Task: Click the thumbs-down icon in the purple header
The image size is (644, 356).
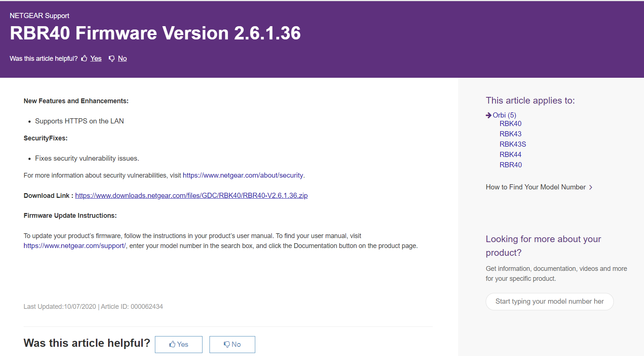Action: click(111, 59)
